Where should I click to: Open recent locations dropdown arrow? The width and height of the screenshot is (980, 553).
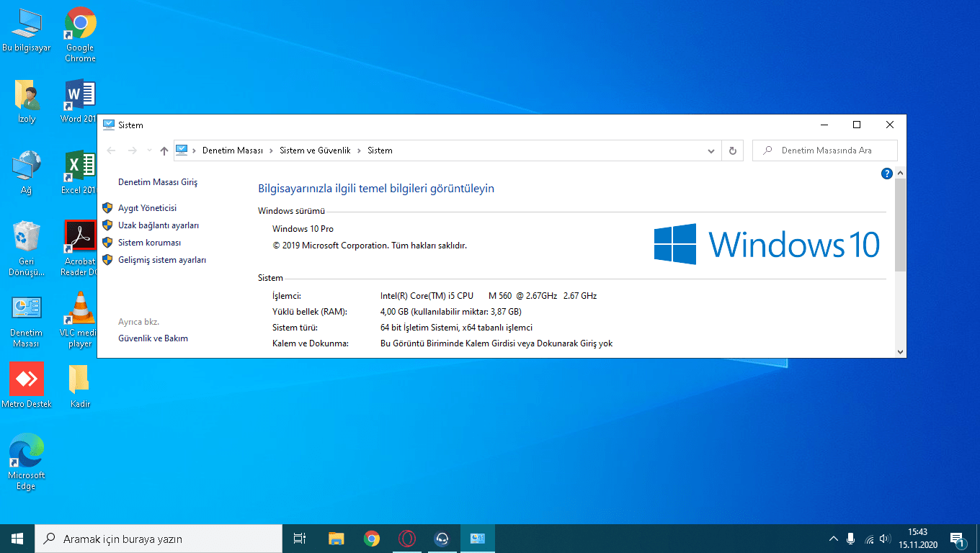149,150
